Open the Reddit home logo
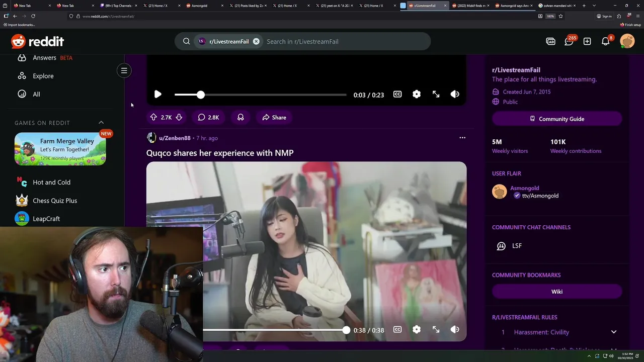The height and width of the screenshot is (362, 644). click(38, 41)
